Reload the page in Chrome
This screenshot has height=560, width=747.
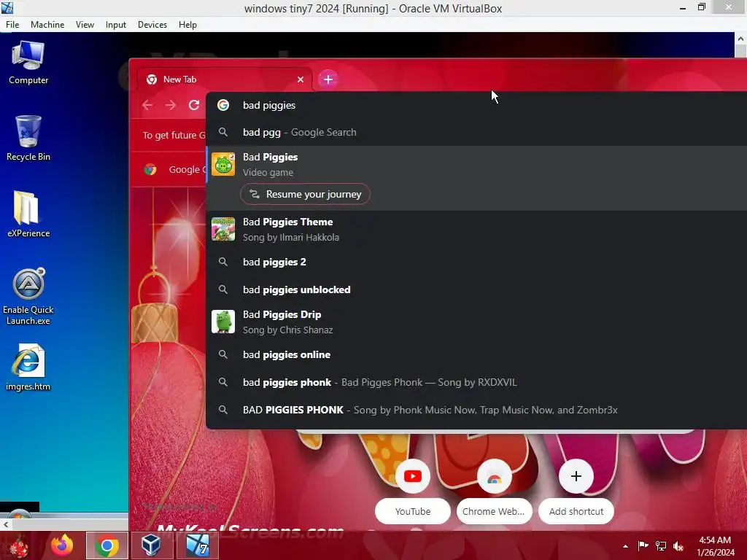pyautogui.click(x=194, y=105)
